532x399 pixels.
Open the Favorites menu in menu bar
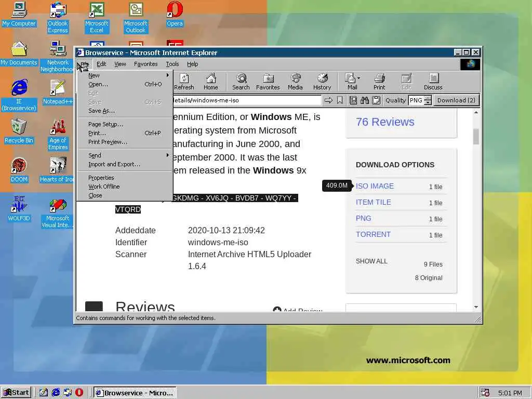click(x=146, y=64)
